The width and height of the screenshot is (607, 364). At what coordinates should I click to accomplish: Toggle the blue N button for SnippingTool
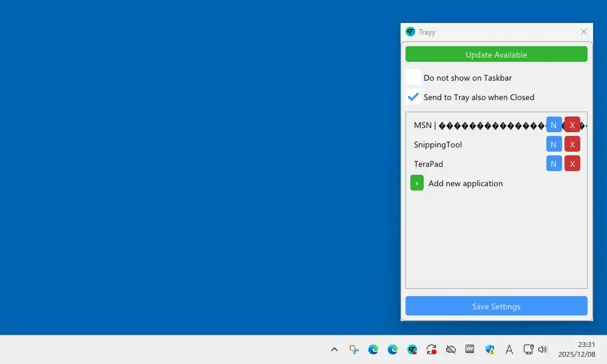pos(554,144)
